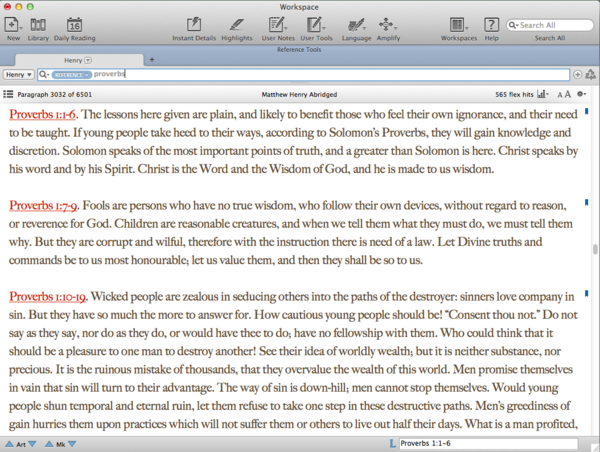The height and width of the screenshot is (452, 600).
Task: Open User Notes toolbar icon
Action: 276,25
